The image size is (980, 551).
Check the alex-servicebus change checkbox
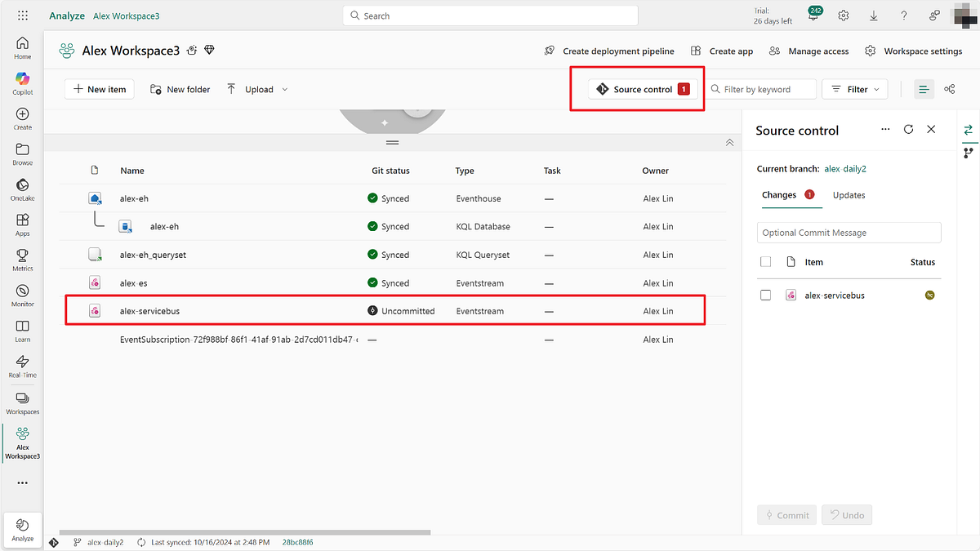(x=765, y=295)
